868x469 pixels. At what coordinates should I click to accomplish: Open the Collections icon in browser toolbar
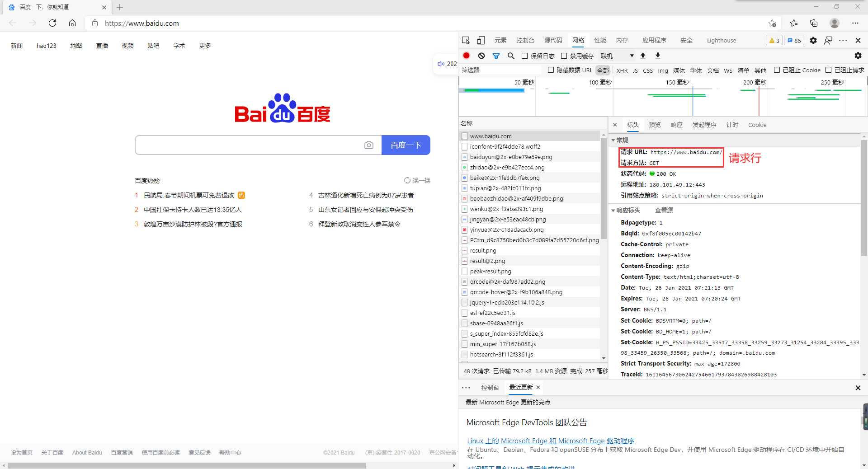click(x=814, y=23)
